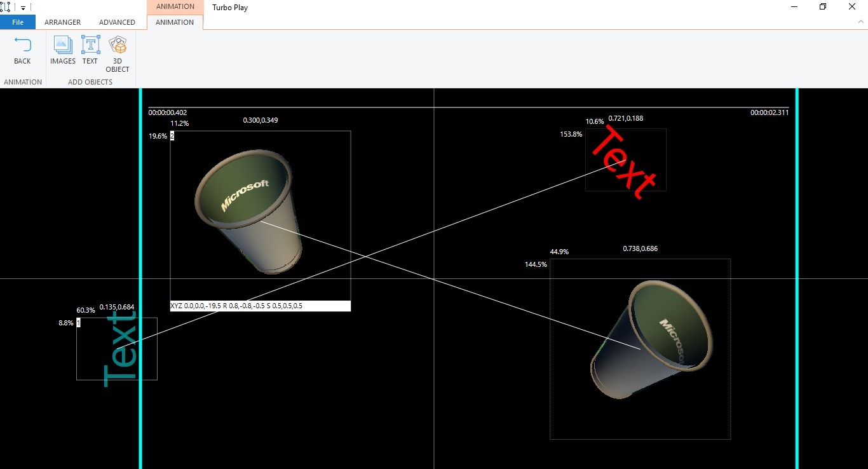Switch to the ARRANGER tab
This screenshot has height=469, width=868.
click(62, 22)
